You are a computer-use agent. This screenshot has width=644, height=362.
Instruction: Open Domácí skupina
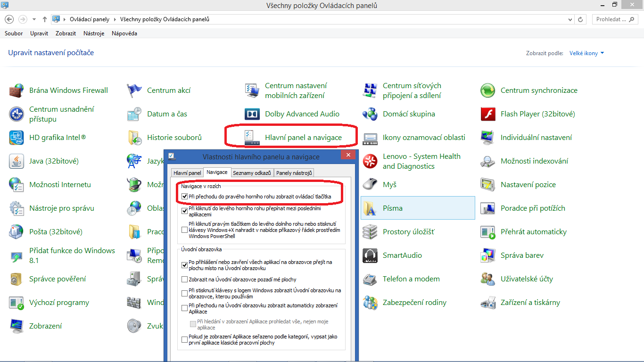tap(399, 114)
